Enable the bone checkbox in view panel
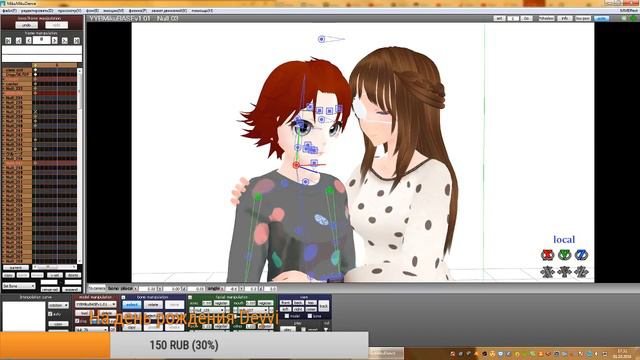The image size is (640, 360). click(x=309, y=316)
